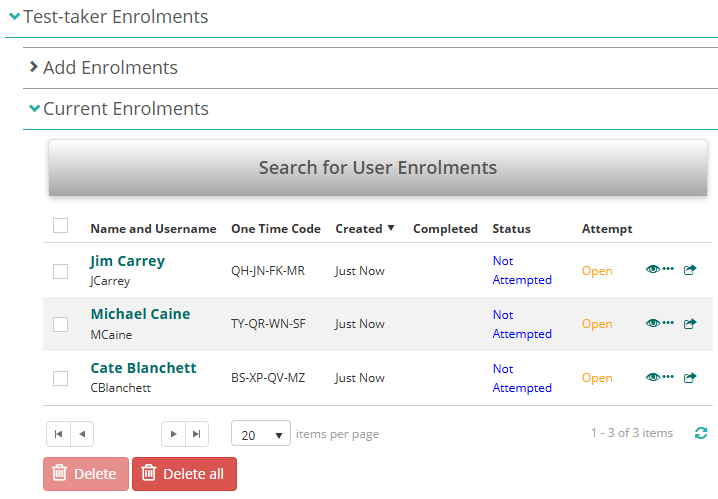Click the Search for User Enrolments bar
This screenshot has height=499, width=718.
click(x=377, y=168)
